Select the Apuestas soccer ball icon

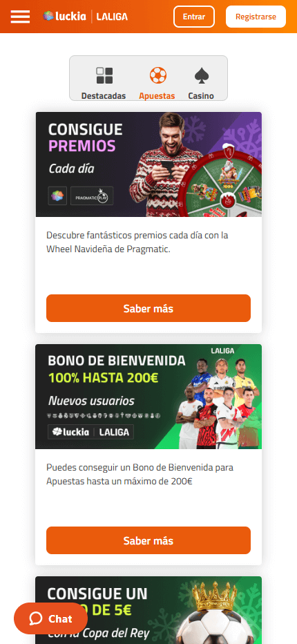157,75
